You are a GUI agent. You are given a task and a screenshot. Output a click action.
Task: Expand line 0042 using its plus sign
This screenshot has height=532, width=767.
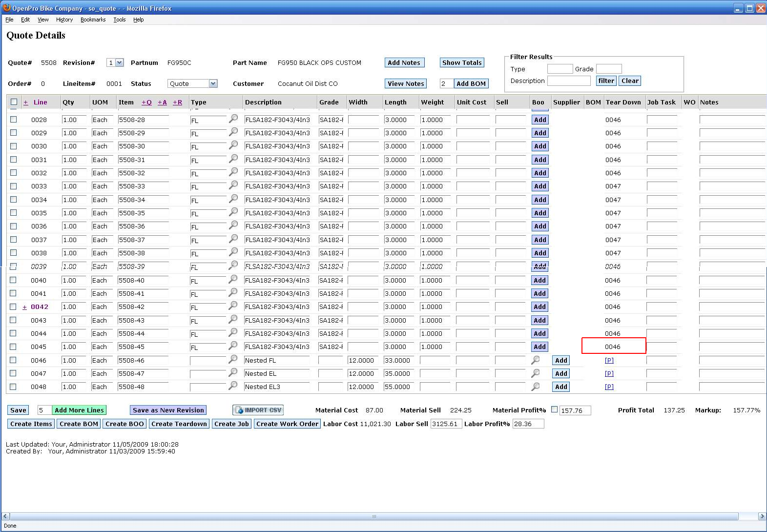[24, 307]
